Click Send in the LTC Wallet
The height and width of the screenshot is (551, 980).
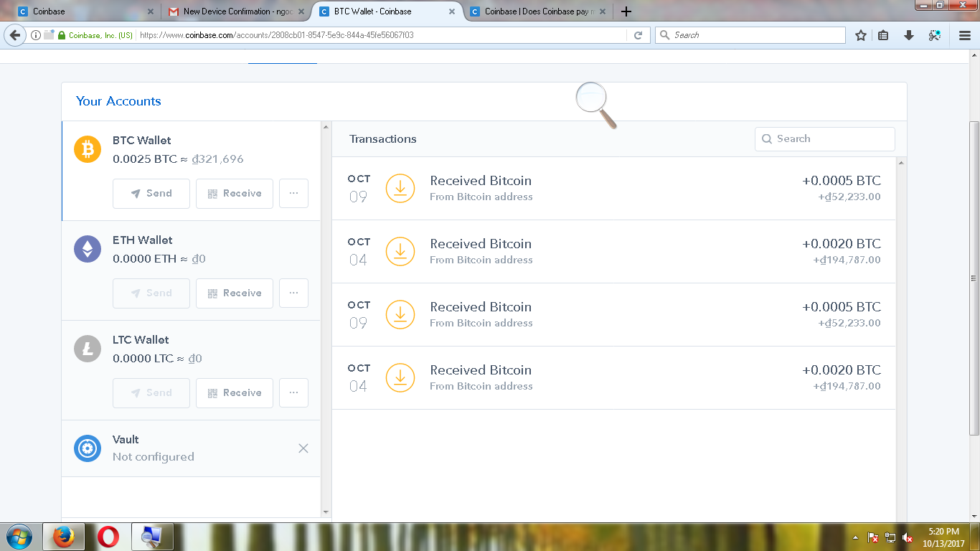pos(151,393)
